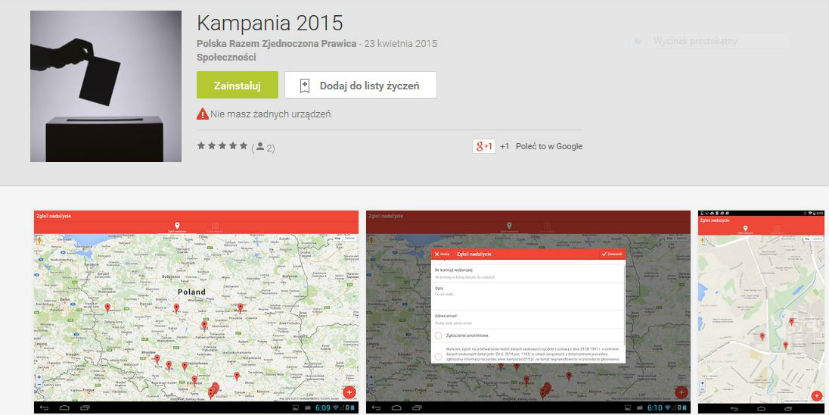This screenshot has width=829, height=415.
Task: Click the five-star rating row
Action: click(222, 146)
